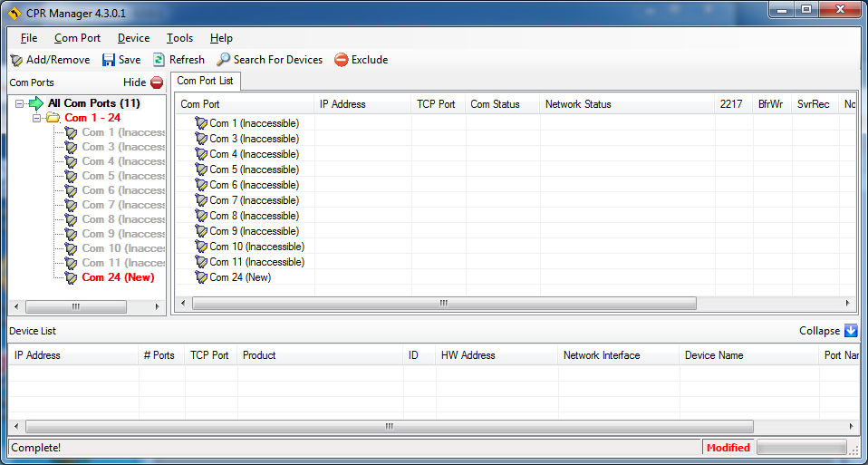
Task: Click the Add/Remove toolbar icon
Action: (x=16, y=60)
